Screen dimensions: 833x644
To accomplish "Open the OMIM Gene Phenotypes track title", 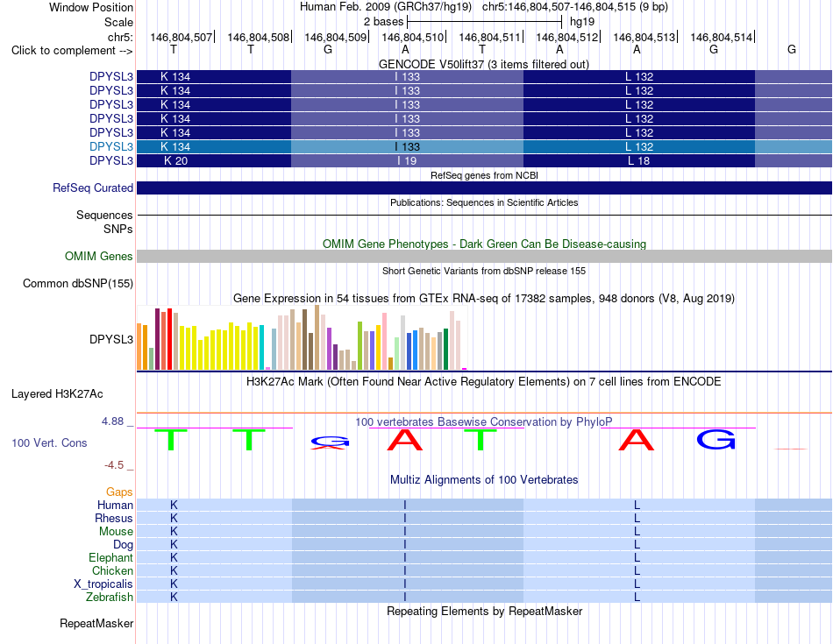I will click(484, 244).
